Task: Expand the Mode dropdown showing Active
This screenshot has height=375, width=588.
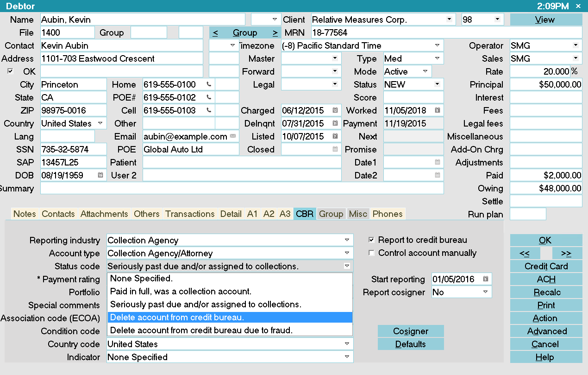Action: [x=425, y=71]
